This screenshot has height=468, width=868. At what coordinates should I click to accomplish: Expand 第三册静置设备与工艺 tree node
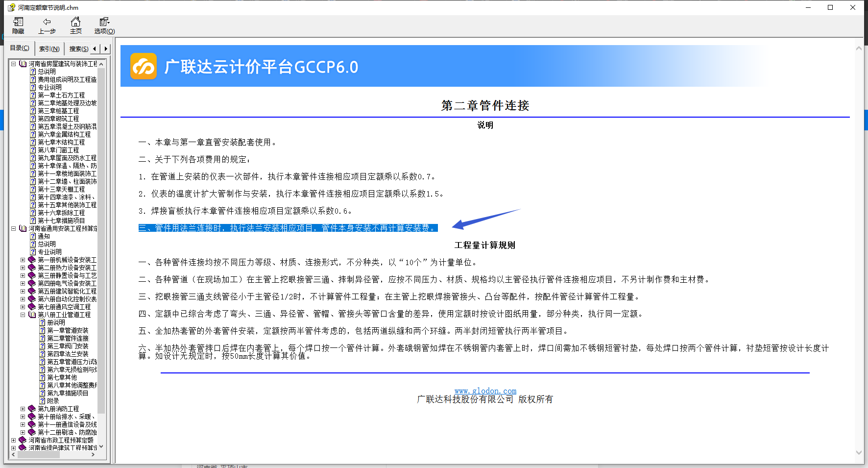click(23, 275)
